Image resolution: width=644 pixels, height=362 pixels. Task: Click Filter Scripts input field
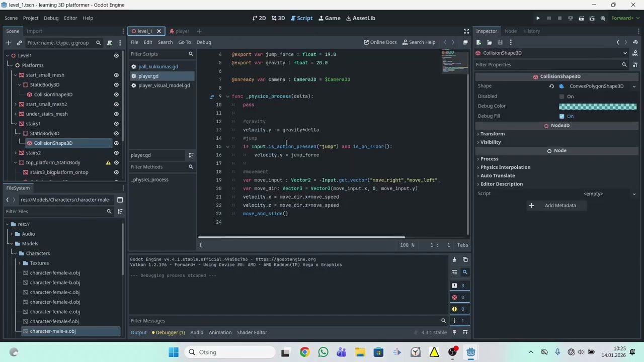tap(162, 54)
